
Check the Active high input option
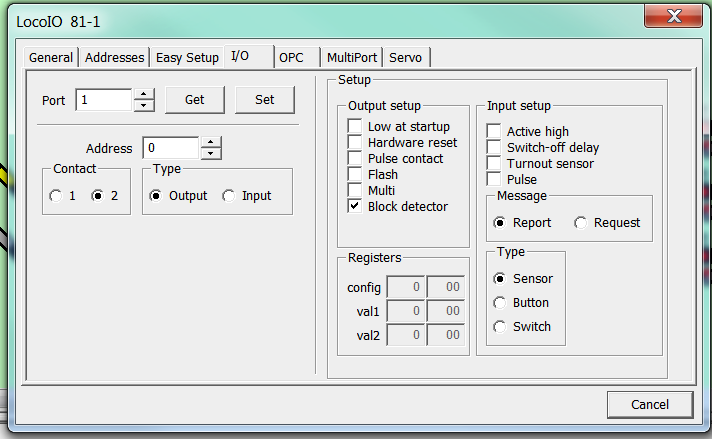click(x=494, y=131)
